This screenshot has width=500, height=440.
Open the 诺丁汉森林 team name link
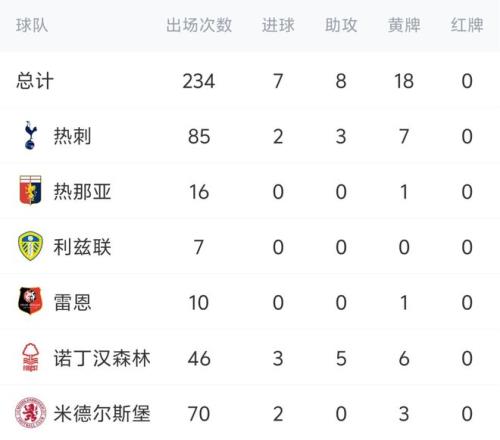click(x=102, y=358)
